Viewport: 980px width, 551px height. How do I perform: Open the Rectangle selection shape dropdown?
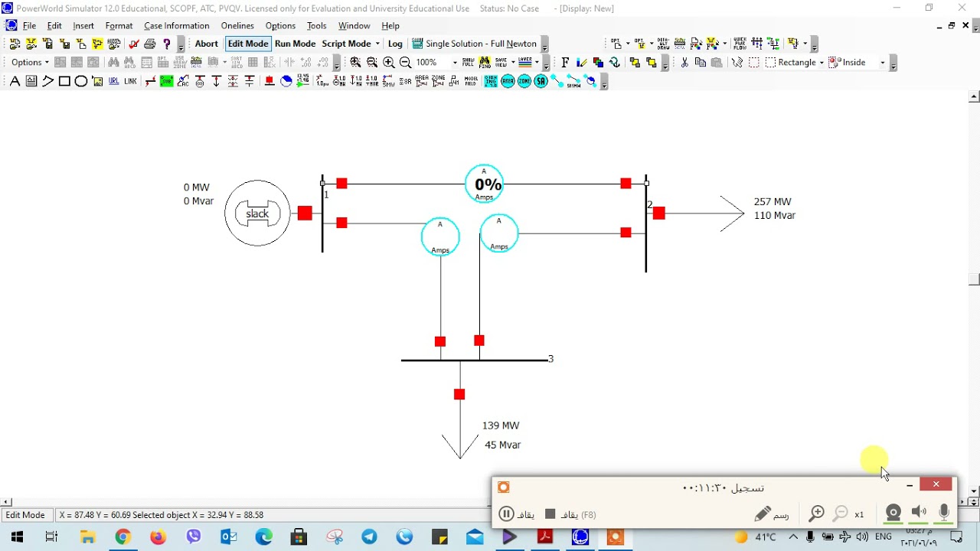tap(821, 62)
